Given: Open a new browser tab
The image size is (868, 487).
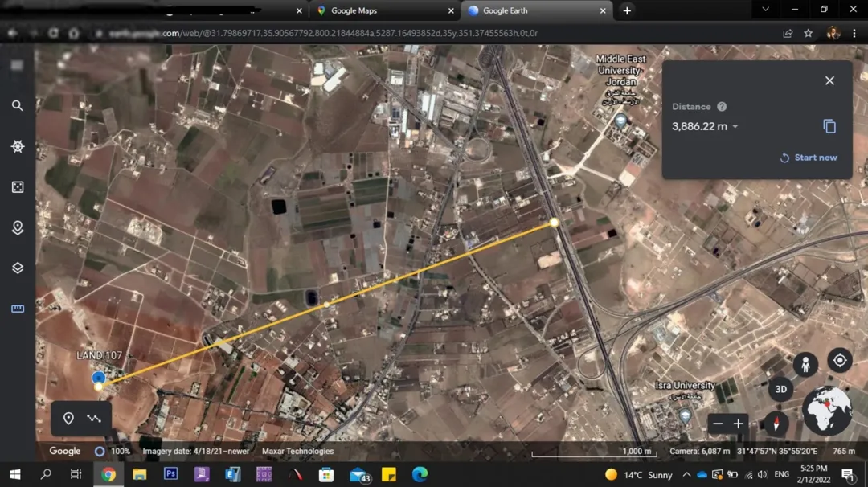Looking at the screenshot, I should (627, 10).
